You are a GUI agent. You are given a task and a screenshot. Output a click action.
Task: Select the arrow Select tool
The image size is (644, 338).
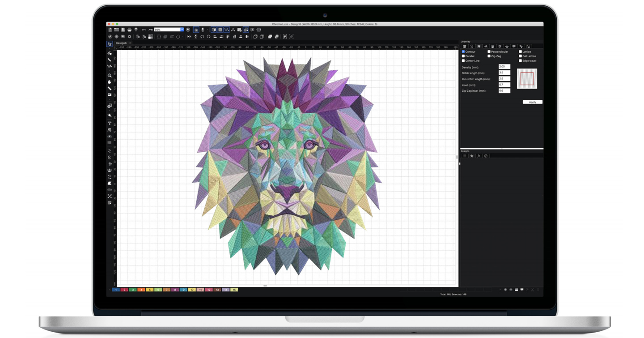pyautogui.click(x=110, y=44)
